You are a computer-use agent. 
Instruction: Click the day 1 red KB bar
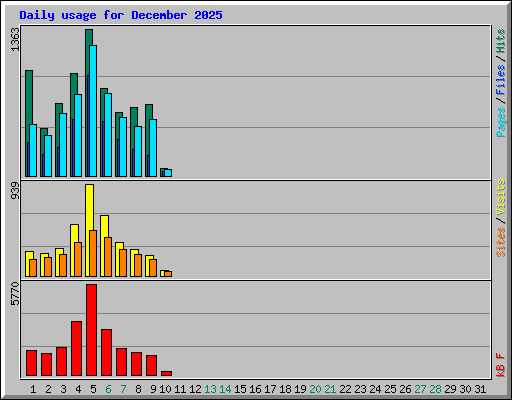click(x=31, y=363)
